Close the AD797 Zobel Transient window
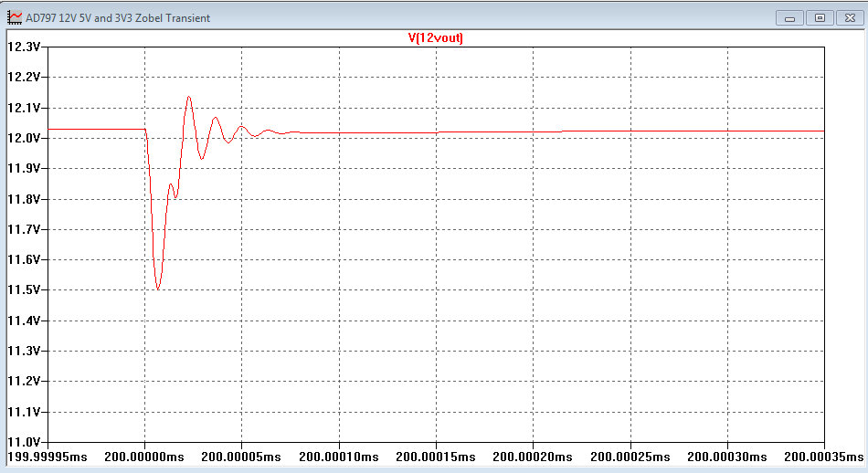The height and width of the screenshot is (473, 868). [x=851, y=18]
